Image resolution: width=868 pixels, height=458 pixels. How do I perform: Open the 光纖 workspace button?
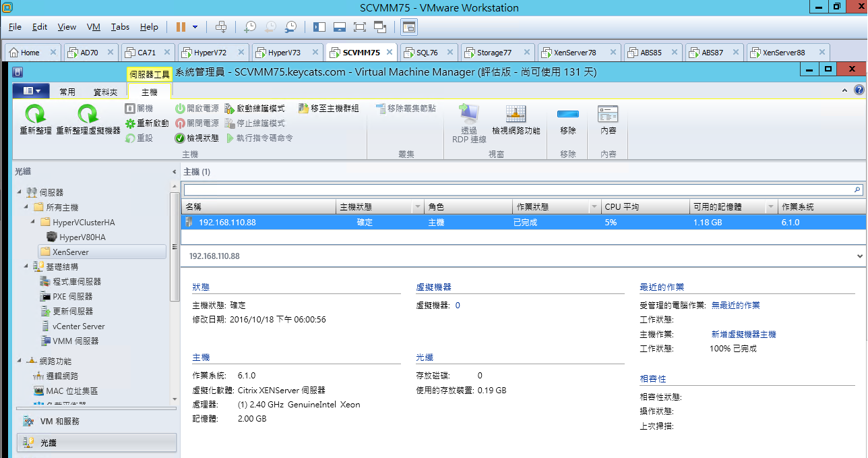click(x=96, y=442)
